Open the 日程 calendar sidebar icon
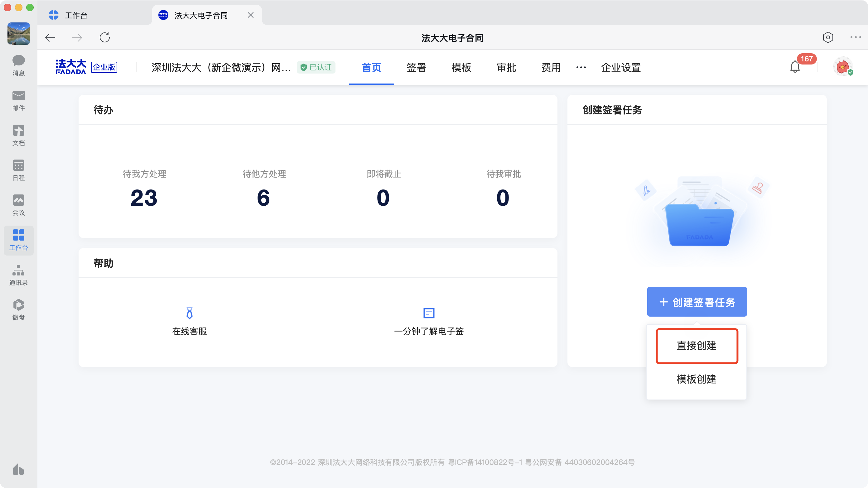 18,170
